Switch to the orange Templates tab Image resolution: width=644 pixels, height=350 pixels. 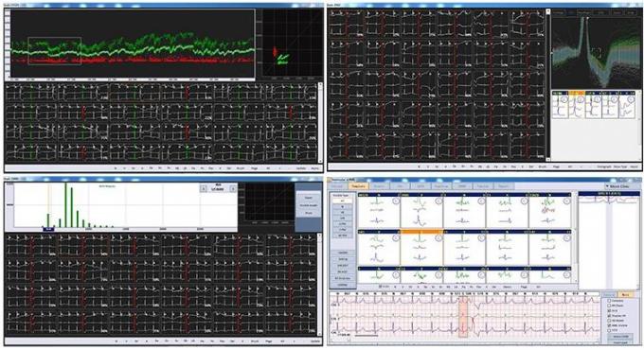tap(359, 185)
